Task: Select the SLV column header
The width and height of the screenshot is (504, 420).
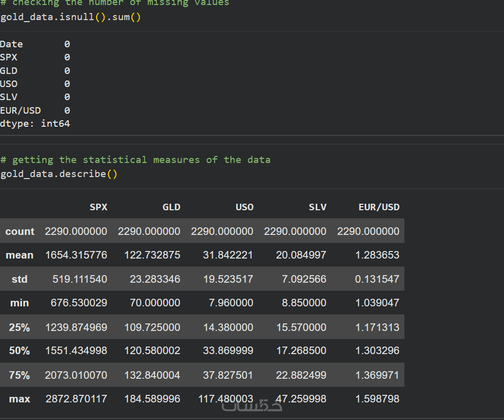Action: coord(317,207)
